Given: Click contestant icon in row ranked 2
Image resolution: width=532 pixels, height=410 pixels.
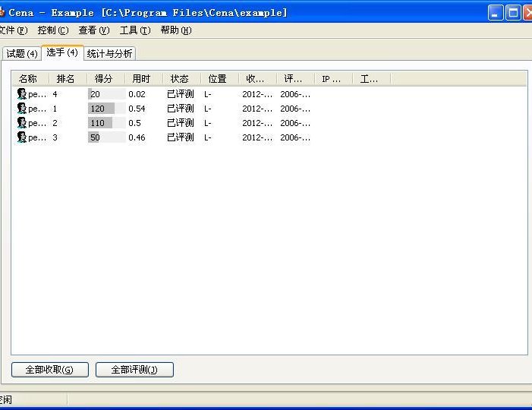Looking at the screenshot, I should click(22, 123).
